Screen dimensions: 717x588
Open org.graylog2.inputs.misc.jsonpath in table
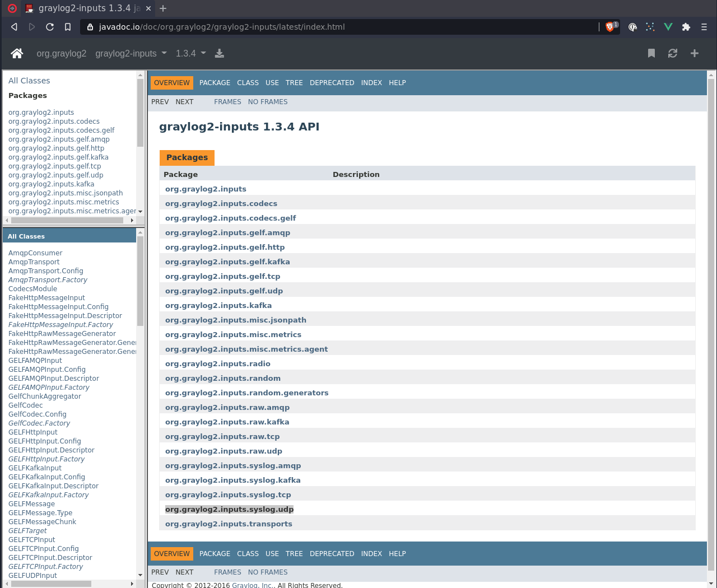pos(236,320)
